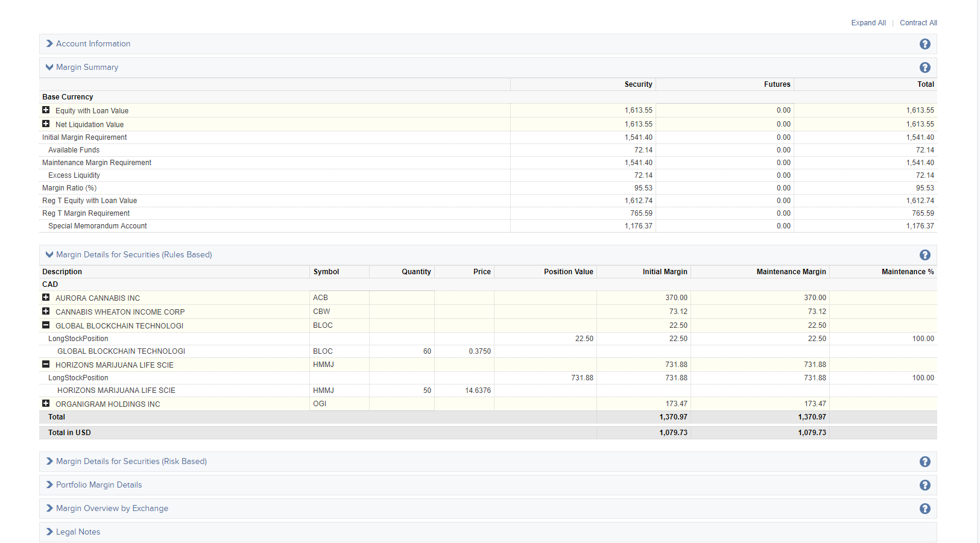Click the Initial Margin column header
Viewport: 980px width, 543px height.
click(x=665, y=272)
